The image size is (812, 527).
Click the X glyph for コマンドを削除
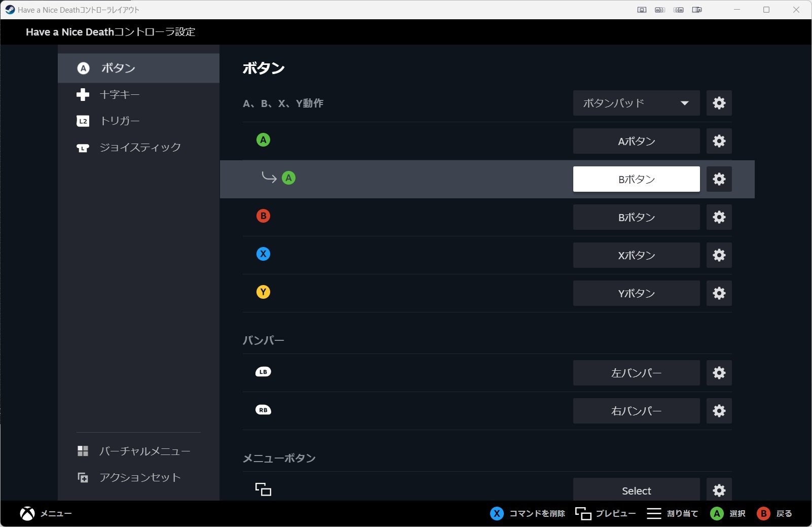[497, 513]
